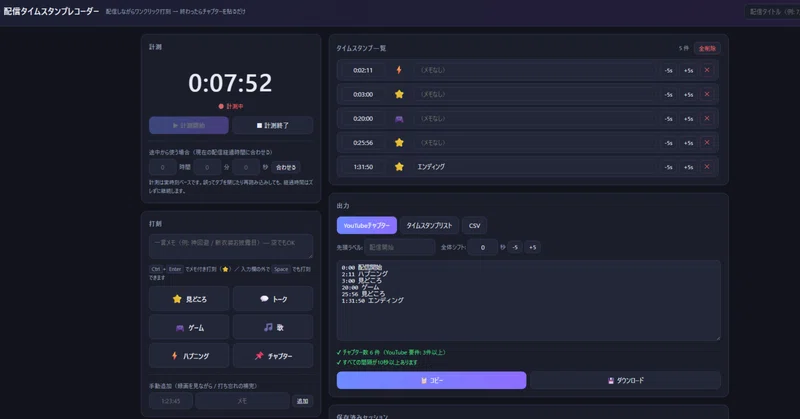The height and width of the screenshot is (419, 800).
Task: Shift 0:02:11 timestamp forward by 5s
Action: [x=688, y=70]
